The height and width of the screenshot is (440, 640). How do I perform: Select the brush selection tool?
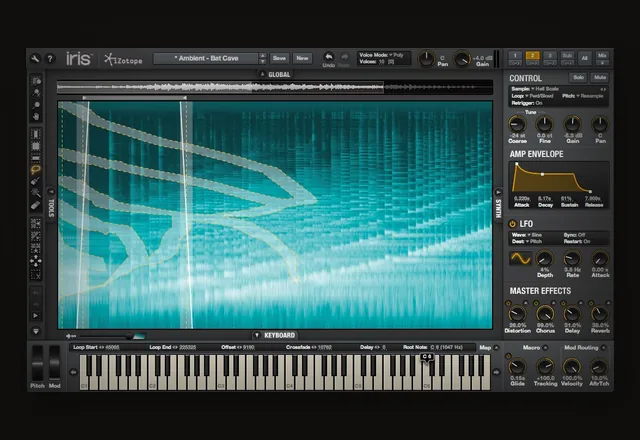(x=36, y=181)
